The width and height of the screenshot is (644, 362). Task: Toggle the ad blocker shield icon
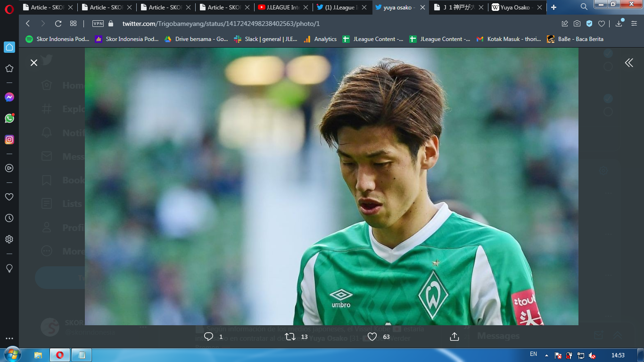589,24
